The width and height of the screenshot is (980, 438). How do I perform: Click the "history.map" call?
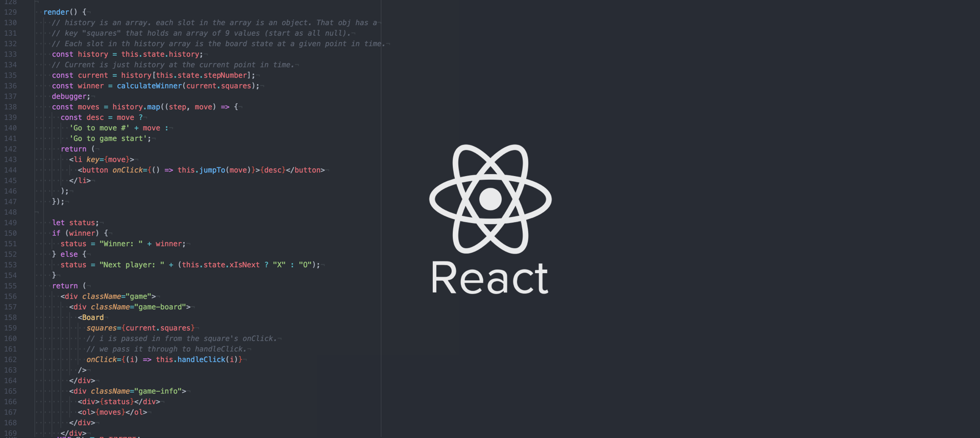[x=136, y=107]
